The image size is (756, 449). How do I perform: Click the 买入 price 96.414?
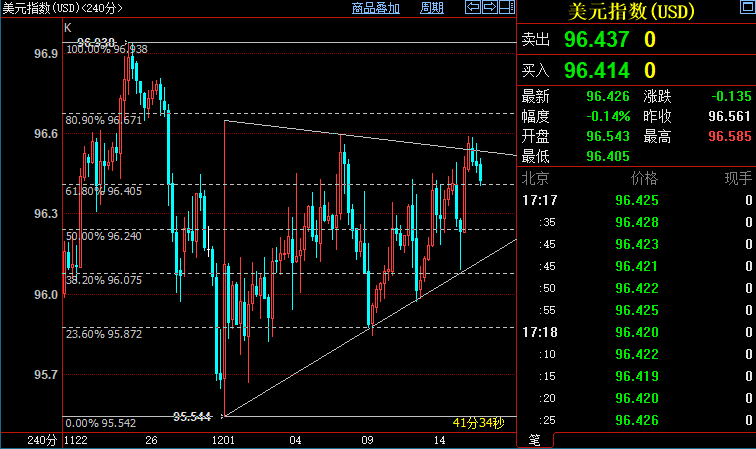[596, 70]
